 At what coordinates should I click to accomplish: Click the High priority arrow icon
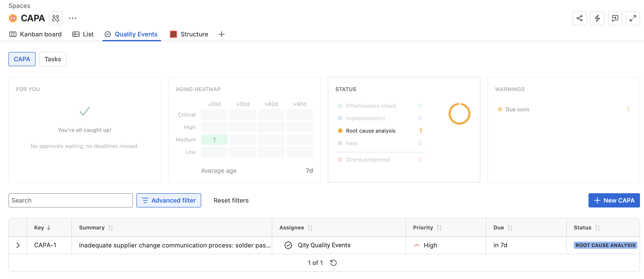tap(417, 245)
